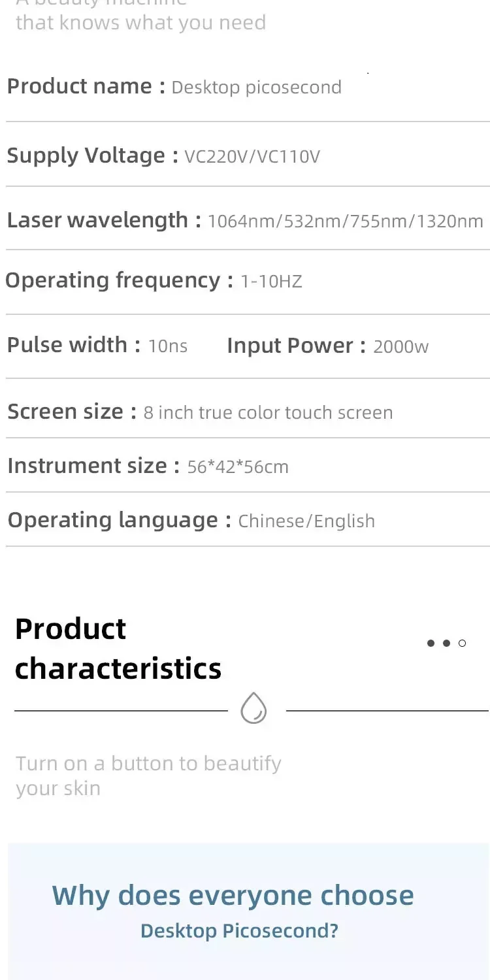Click the Pulse width 10ns value
490x980 pixels.
[x=168, y=346]
